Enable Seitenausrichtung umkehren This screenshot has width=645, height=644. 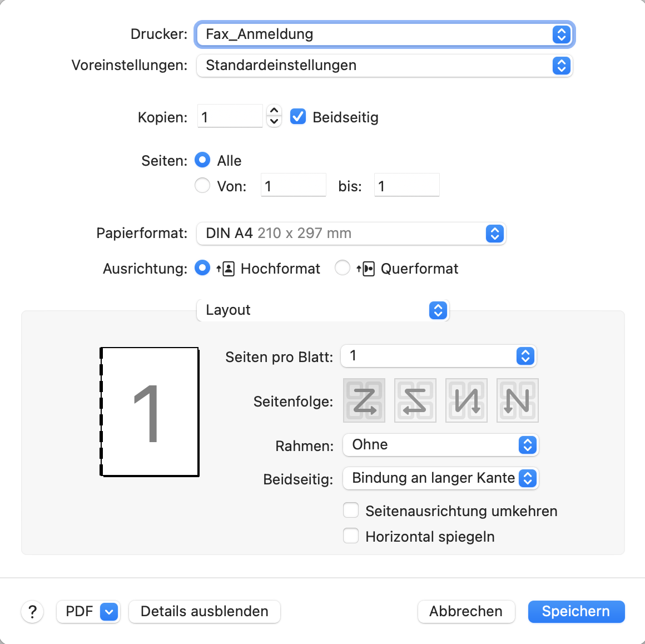pyautogui.click(x=351, y=511)
